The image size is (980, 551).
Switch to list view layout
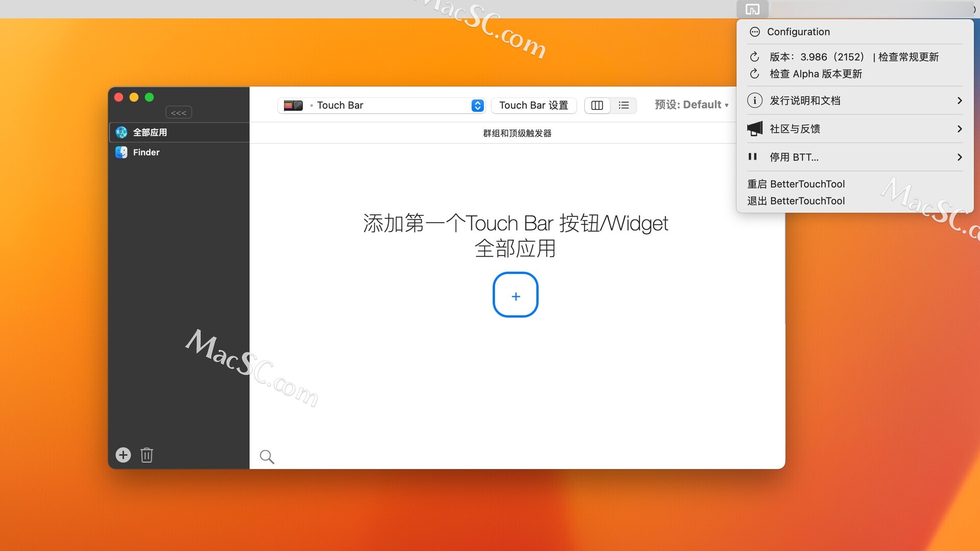[x=624, y=105]
